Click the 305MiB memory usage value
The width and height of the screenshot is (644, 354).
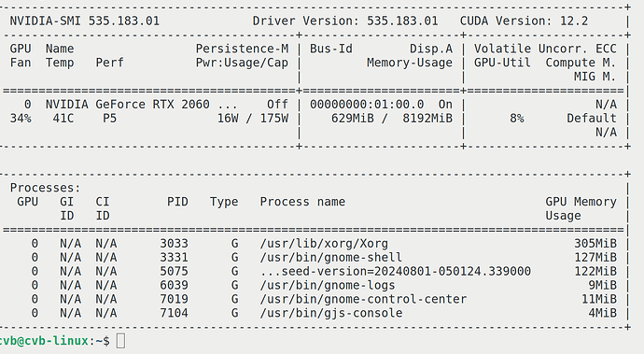(595, 244)
